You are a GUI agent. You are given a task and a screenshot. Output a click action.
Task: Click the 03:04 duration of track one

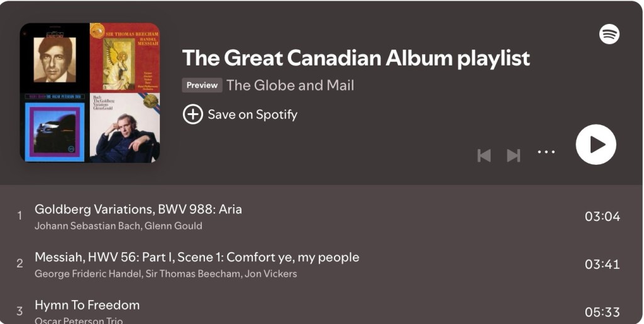[602, 216]
